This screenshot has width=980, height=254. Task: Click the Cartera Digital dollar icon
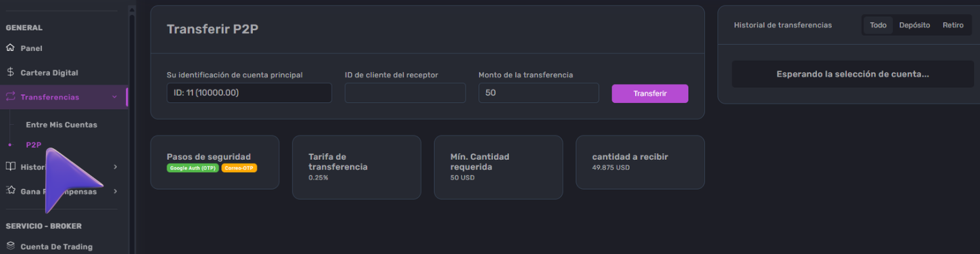(x=10, y=72)
